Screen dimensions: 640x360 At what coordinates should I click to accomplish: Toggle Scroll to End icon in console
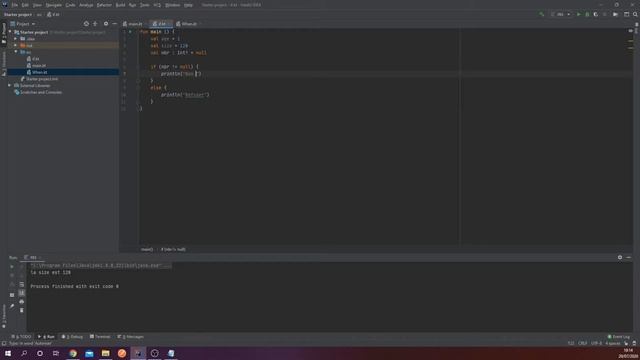tap(22, 293)
